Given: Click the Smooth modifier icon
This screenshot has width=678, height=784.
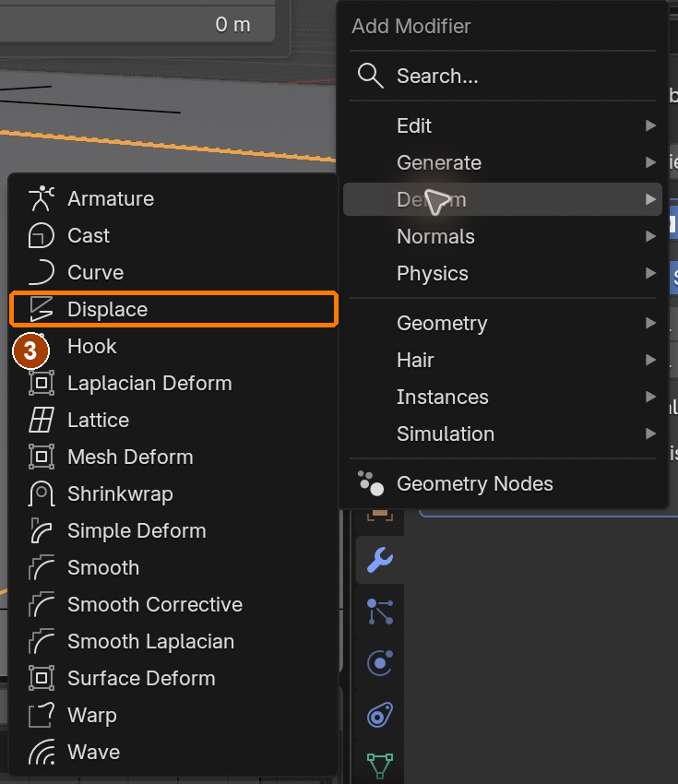Looking at the screenshot, I should point(41,567).
